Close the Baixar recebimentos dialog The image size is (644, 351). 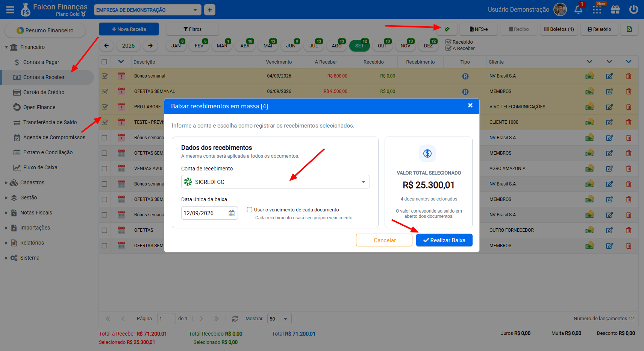tap(470, 106)
